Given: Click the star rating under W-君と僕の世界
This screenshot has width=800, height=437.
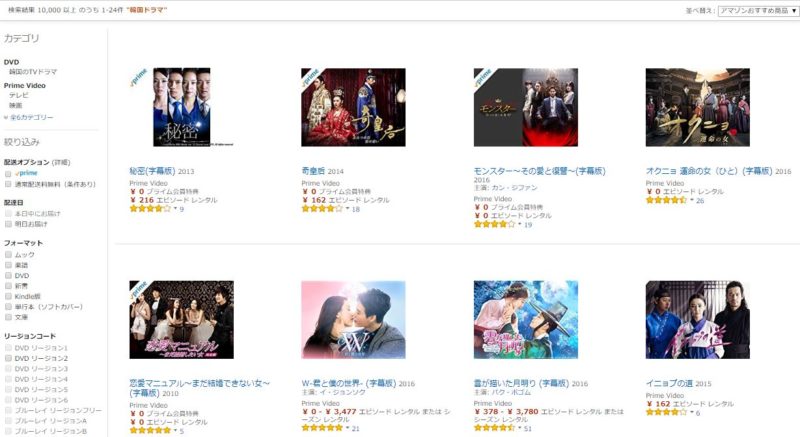Looking at the screenshot, I should [322, 428].
